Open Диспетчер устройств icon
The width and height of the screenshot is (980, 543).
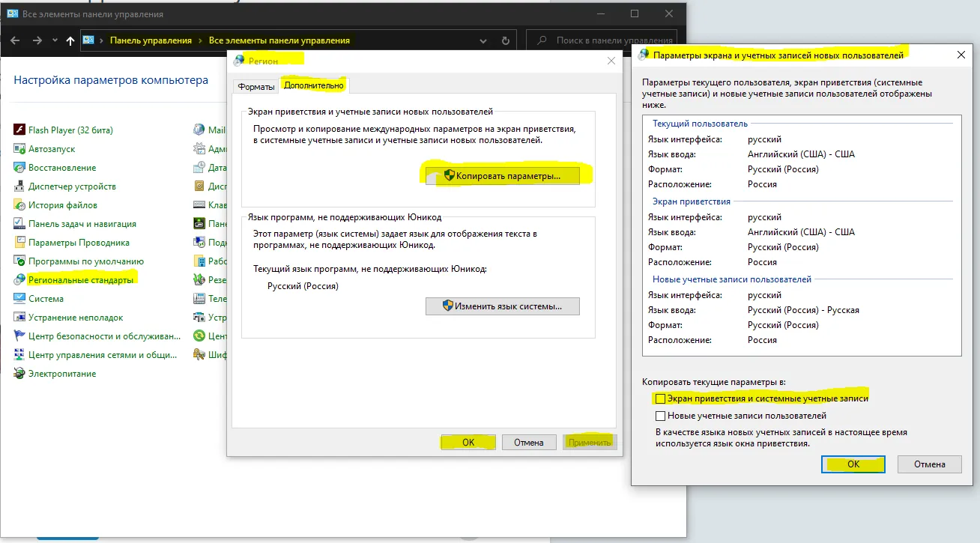(x=19, y=186)
